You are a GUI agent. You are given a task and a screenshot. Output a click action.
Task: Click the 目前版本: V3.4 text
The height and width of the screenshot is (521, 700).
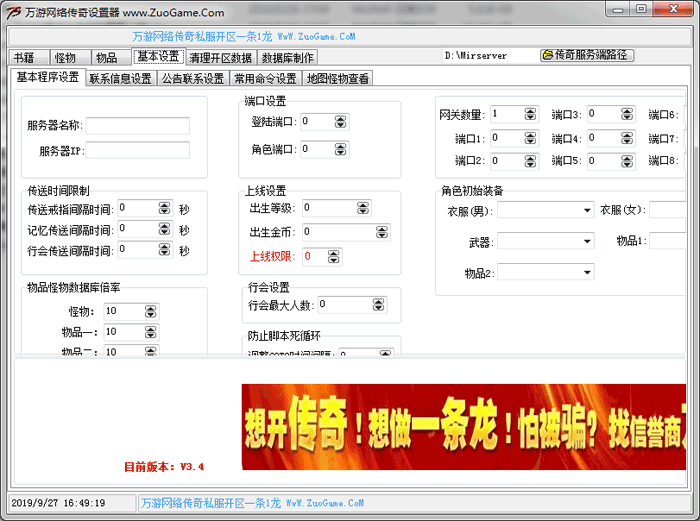click(164, 467)
